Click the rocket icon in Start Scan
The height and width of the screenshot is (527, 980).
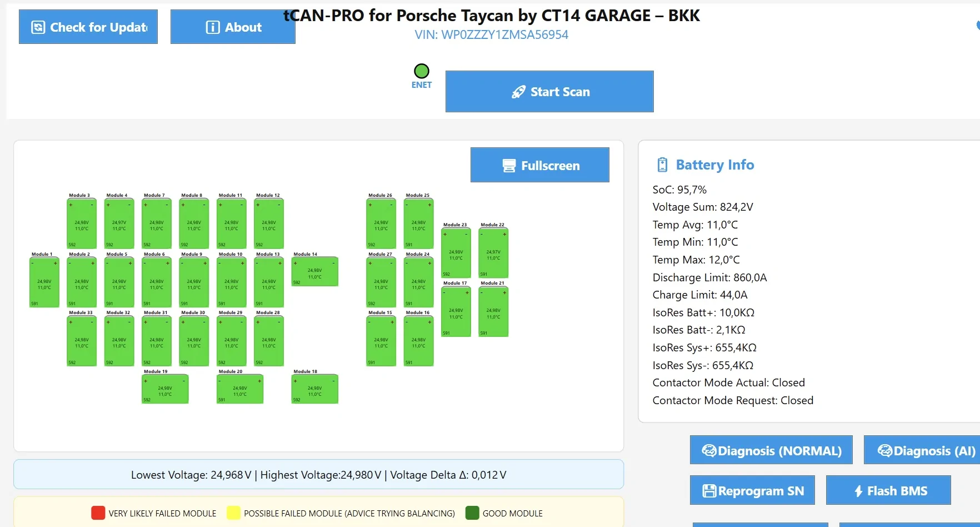(518, 92)
